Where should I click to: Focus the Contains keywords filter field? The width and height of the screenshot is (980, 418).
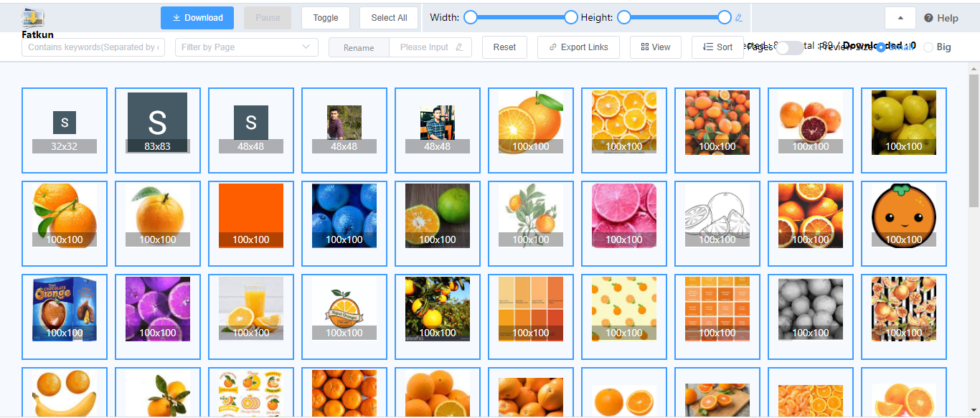coord(93,47)
